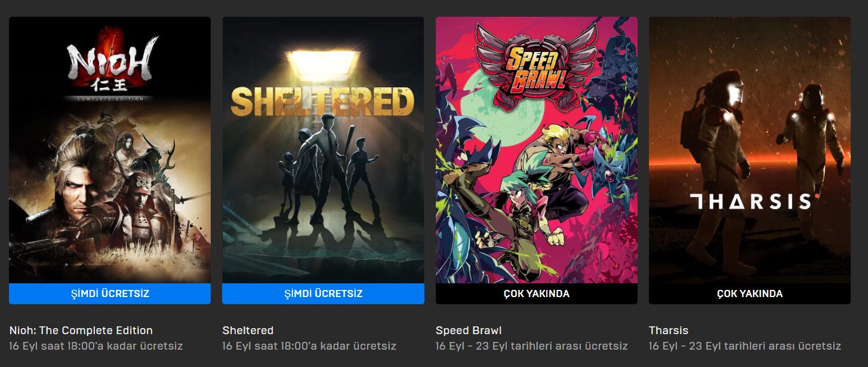
Task: Click the THARSIS white logo text
Action: pos(750,201)
